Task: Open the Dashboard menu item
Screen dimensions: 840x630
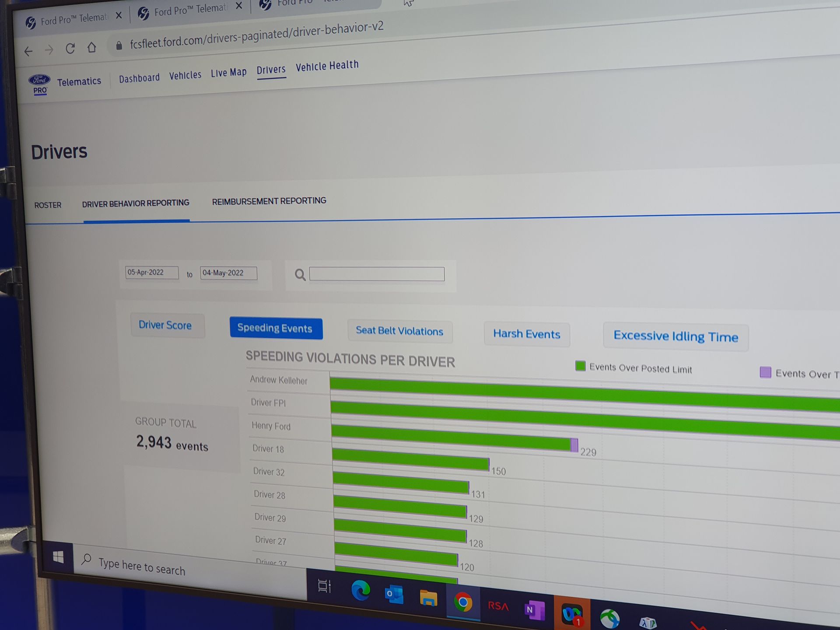Action: click(x=139, y=78)
